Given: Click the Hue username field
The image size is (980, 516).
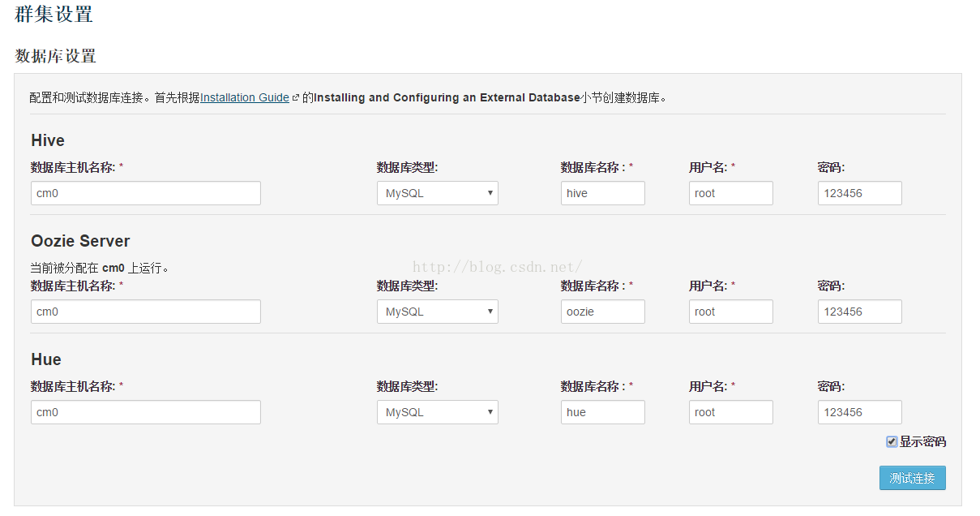Looking at the screenshot, I should click(730, 412).
